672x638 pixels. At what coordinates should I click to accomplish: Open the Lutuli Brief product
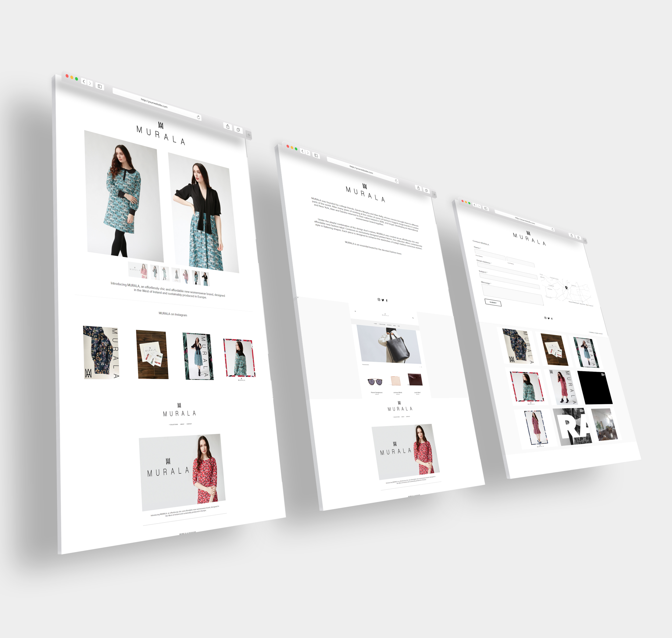415,379
